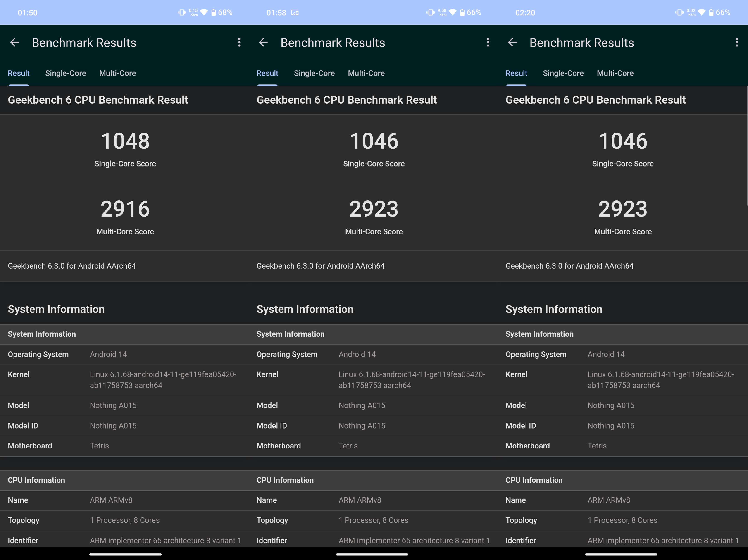Tap home gesture bar below first screen
Image resolution: width=748 pixels, height=560 pixels.
click(x=125, y=555)
